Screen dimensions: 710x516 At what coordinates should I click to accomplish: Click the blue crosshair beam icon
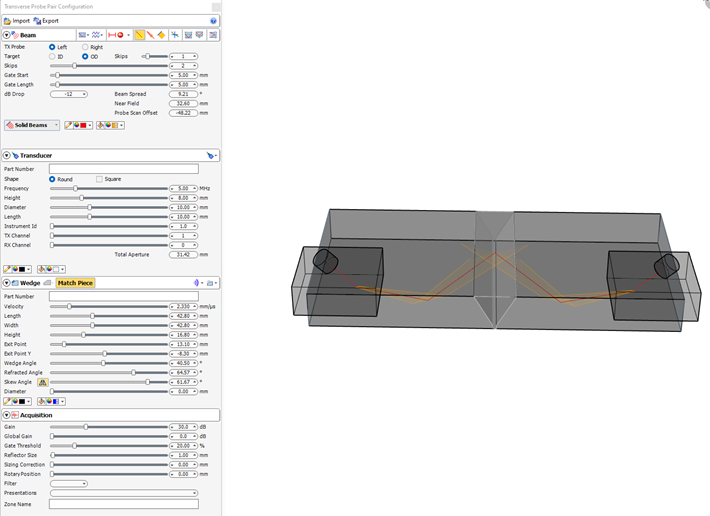tap(175, 35)
